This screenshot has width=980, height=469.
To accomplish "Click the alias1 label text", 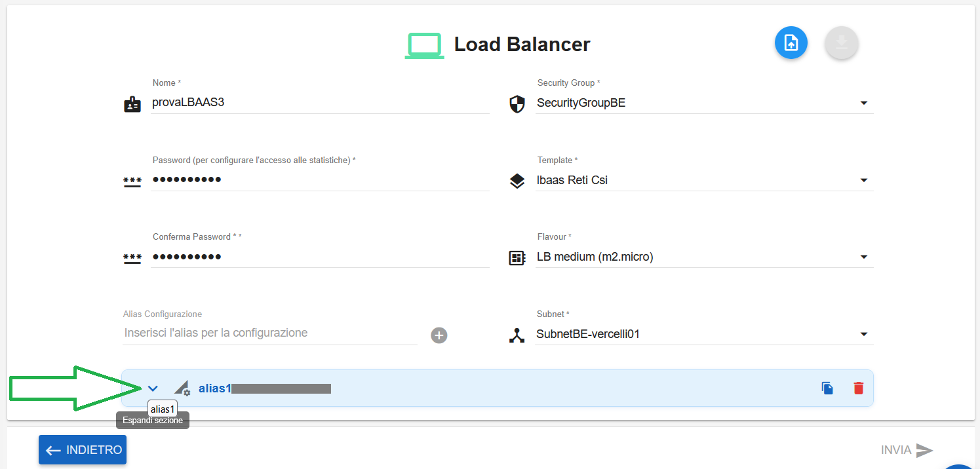I will coord(215,388).
